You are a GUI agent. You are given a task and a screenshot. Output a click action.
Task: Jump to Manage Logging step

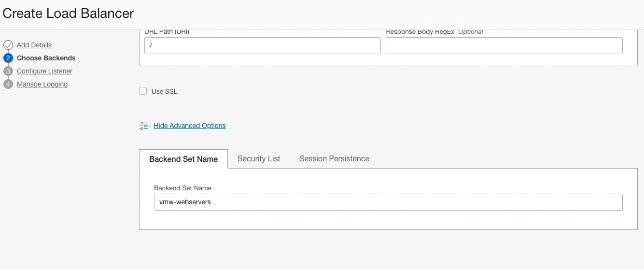[42, 84]
